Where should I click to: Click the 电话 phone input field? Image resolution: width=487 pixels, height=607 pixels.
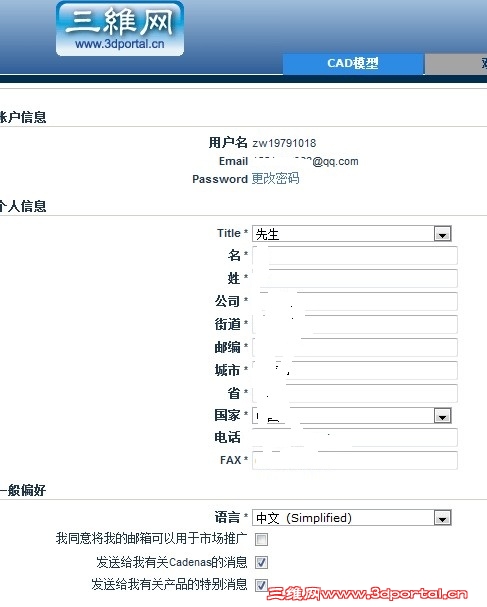(x=355, y=437)
